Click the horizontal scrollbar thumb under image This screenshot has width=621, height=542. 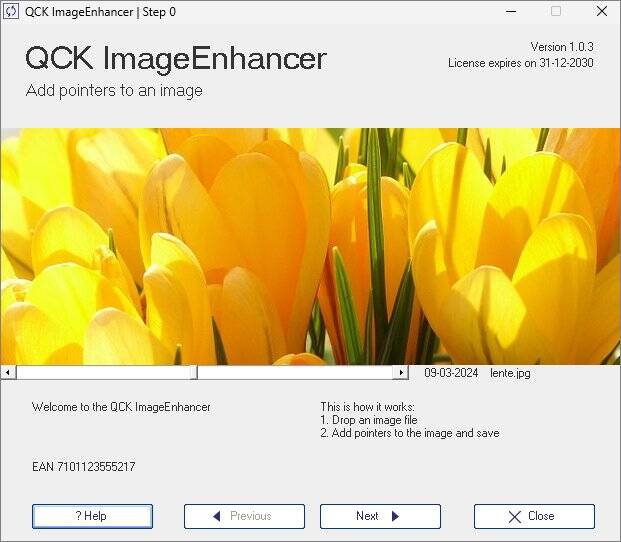pyautogui.click(x=193, y=373)
